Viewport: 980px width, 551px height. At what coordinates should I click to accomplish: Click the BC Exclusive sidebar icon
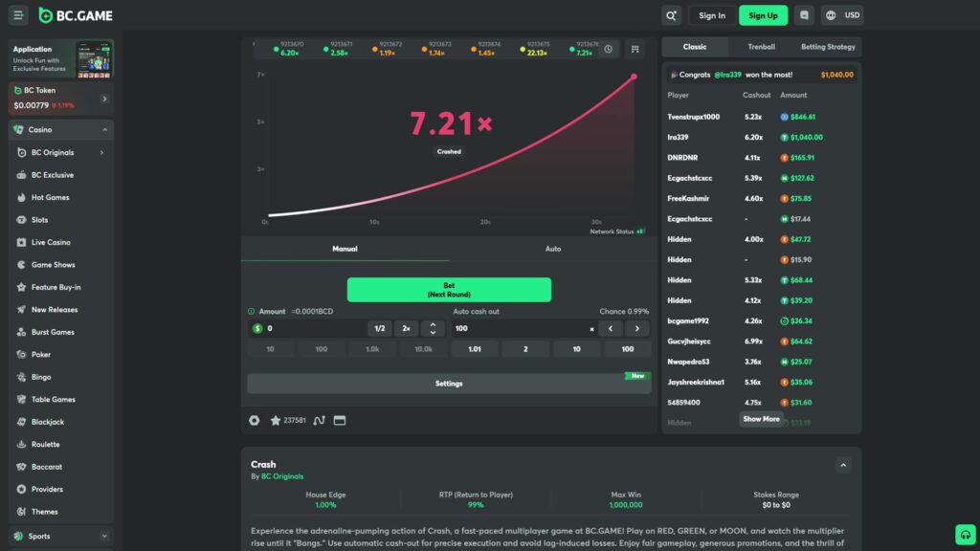(21, 175)
